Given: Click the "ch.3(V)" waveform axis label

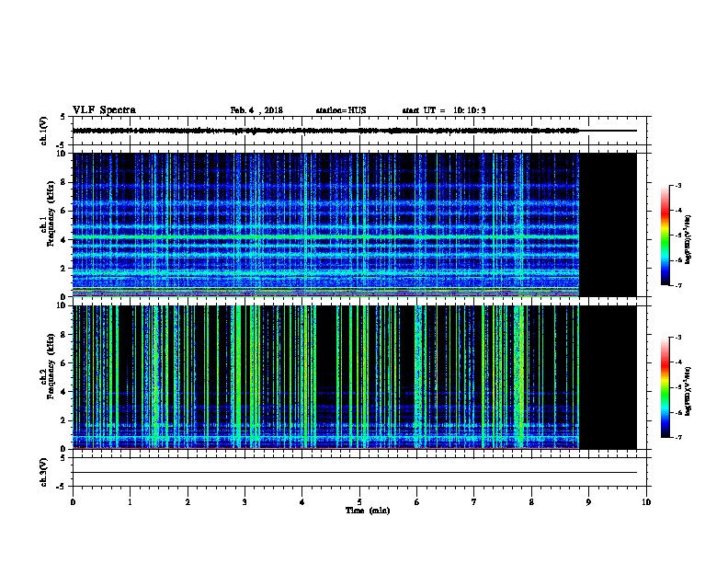Looking at the screenshot, I should point(44,473).
